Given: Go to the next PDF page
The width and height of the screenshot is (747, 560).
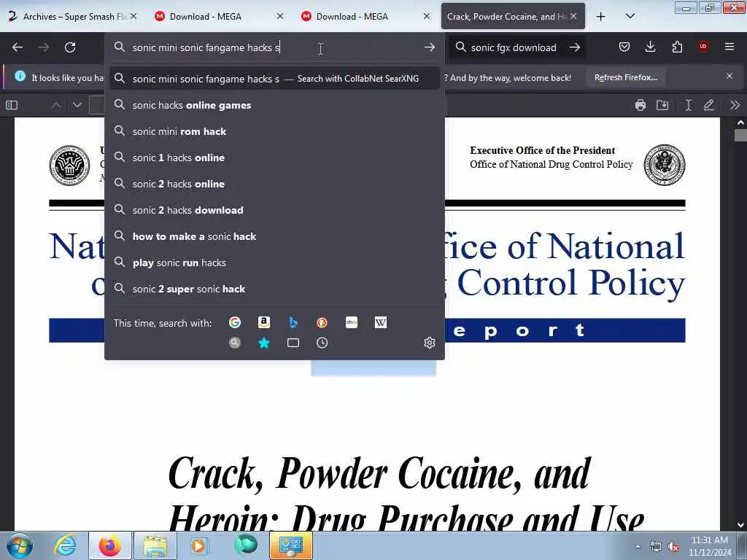Looking at the screenshot, I should coord(77,105).
